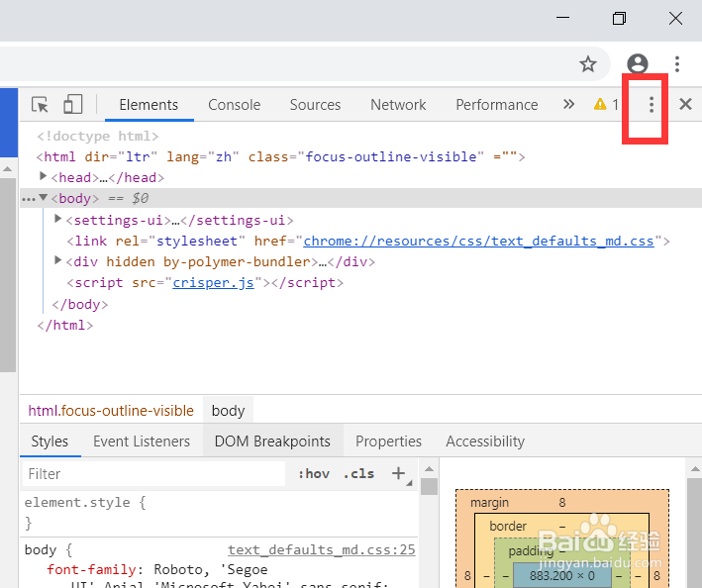
Task: Open the crisper.js script link
Action: pos(214,283)
